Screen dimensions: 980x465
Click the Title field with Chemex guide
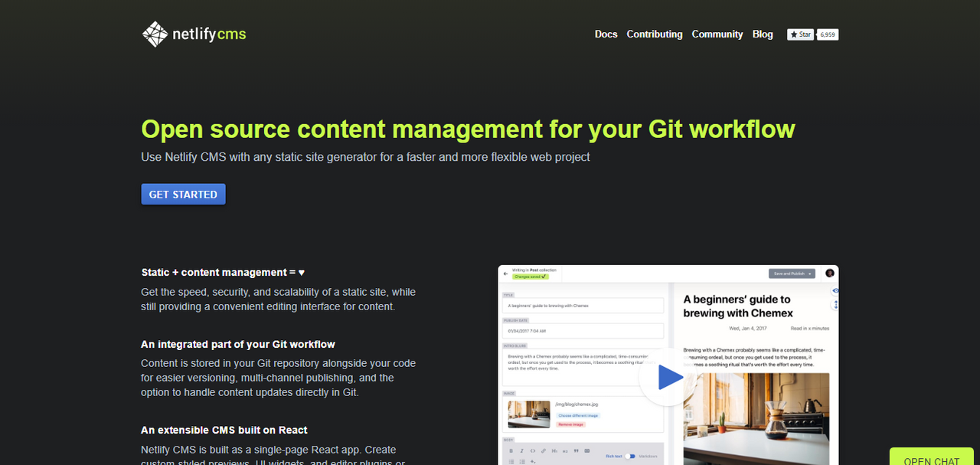click(x=583, y=305)
